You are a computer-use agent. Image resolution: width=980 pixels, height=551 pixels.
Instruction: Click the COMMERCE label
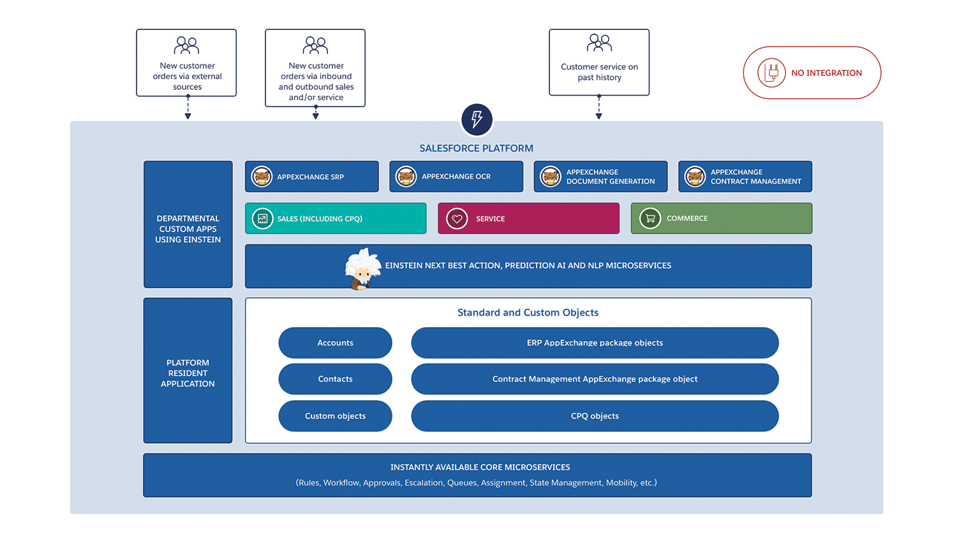687,218
